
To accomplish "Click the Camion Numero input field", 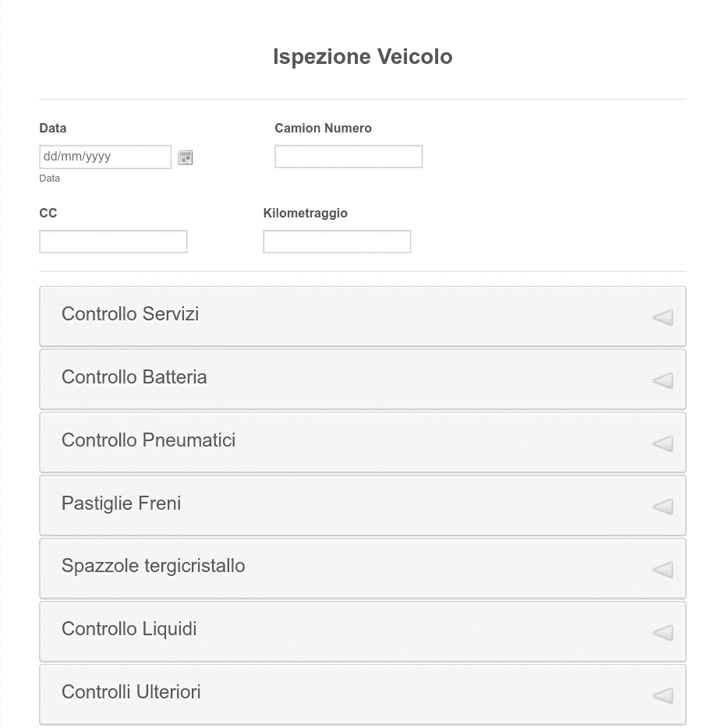I will [x=348, y=157].
